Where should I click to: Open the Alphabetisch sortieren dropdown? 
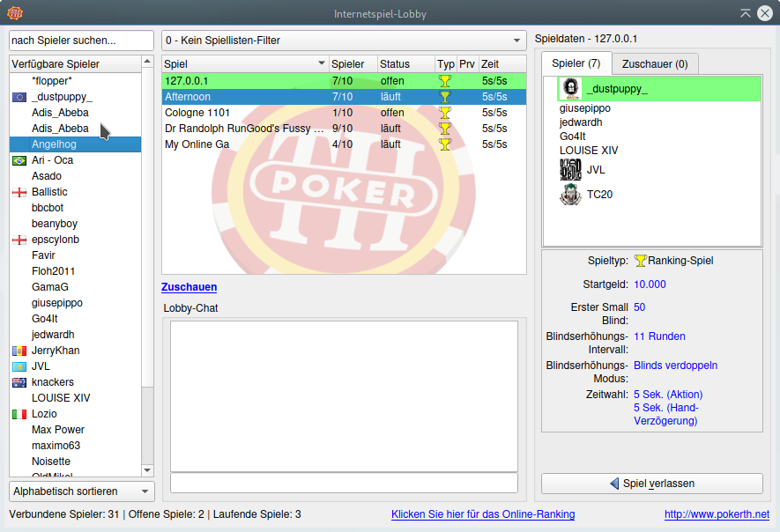(x=82, y=491)
